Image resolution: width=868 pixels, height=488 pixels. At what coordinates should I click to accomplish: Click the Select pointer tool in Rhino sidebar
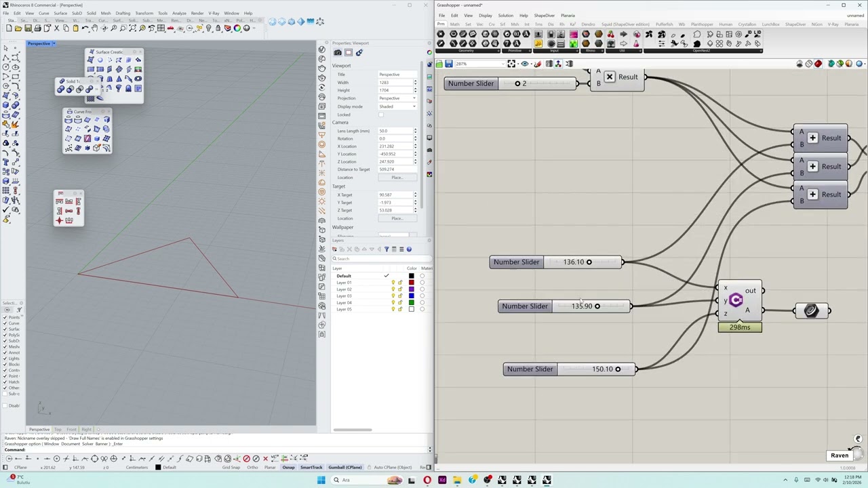pos(5,48)
